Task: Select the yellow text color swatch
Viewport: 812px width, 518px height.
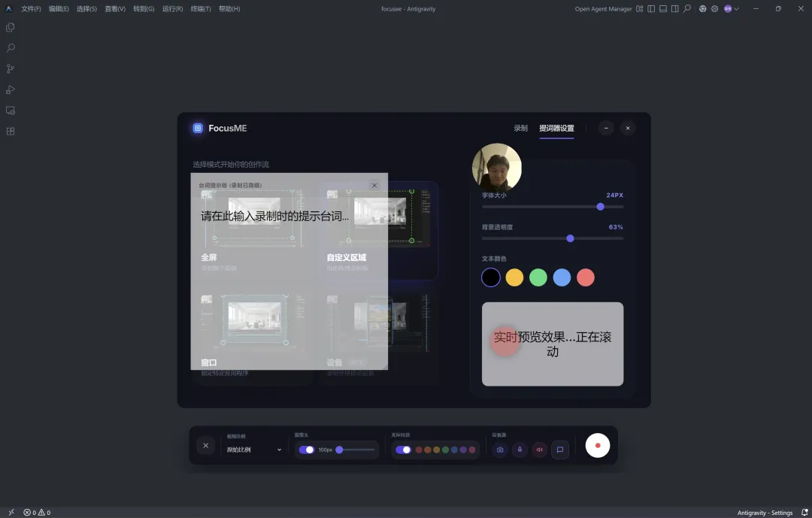Action: pyautogui.click(x=514, y=277)
